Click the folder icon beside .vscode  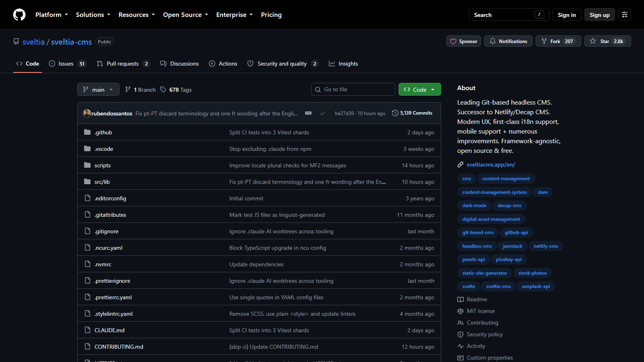coord(87,149)
